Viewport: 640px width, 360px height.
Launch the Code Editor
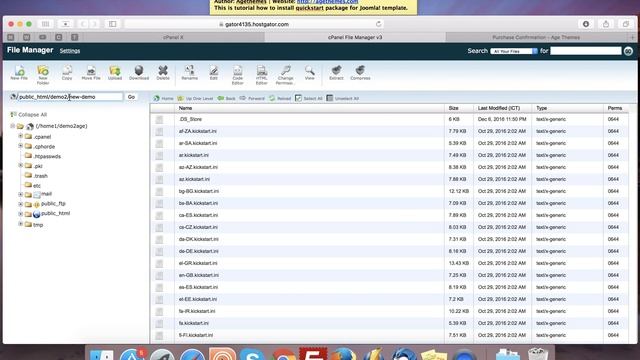pyautogui.click(x=238, y=75)
